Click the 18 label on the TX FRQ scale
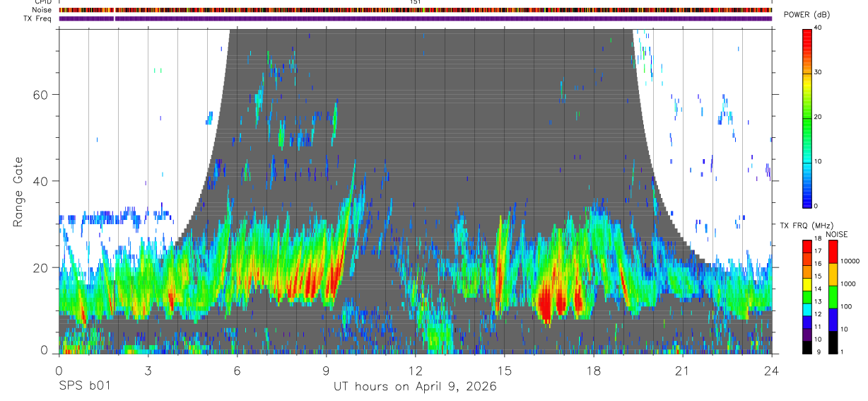Image resolution: width=868 pixels, height=401 pixels. point(817,240)
